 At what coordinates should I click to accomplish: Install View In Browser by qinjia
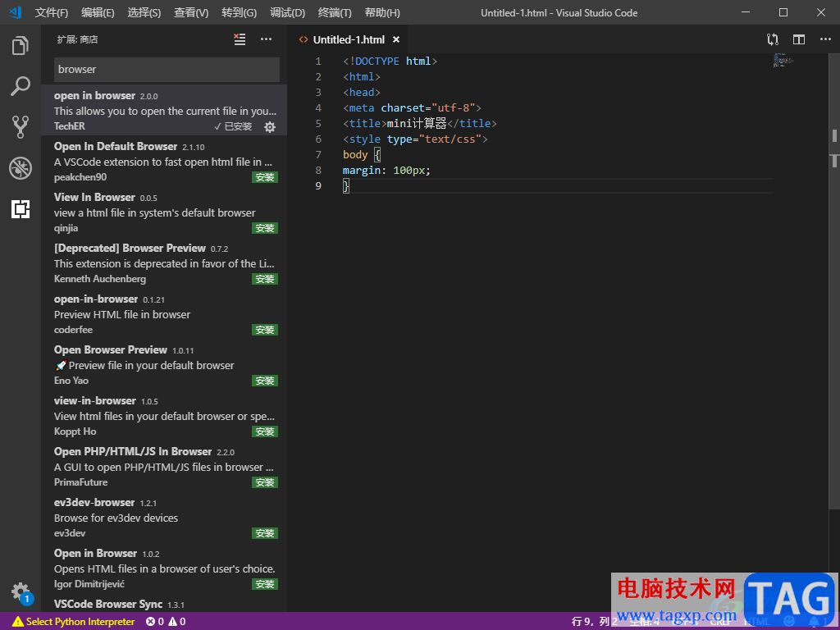pos(265,228)
